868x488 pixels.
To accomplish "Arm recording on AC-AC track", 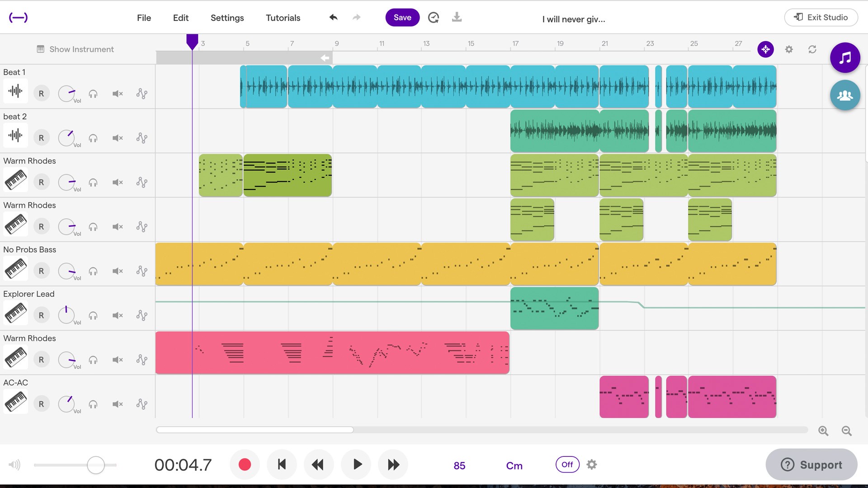I will point(41,404).
